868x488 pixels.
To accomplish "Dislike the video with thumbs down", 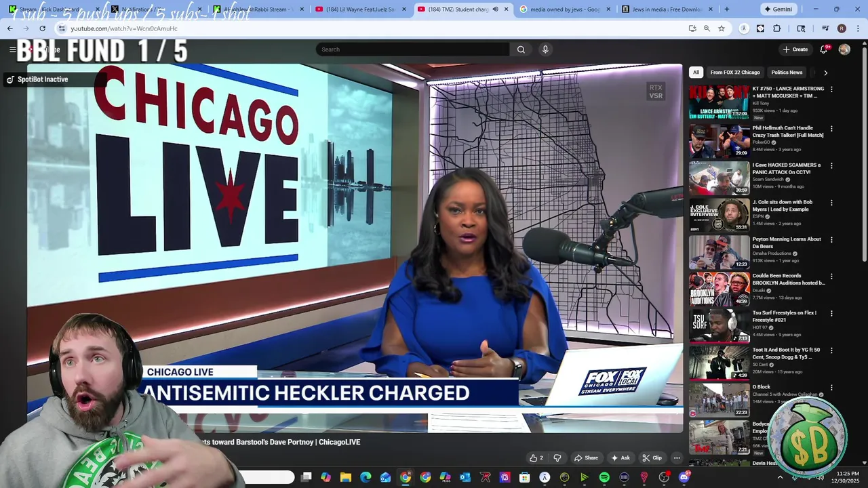I will pos(557,458).
